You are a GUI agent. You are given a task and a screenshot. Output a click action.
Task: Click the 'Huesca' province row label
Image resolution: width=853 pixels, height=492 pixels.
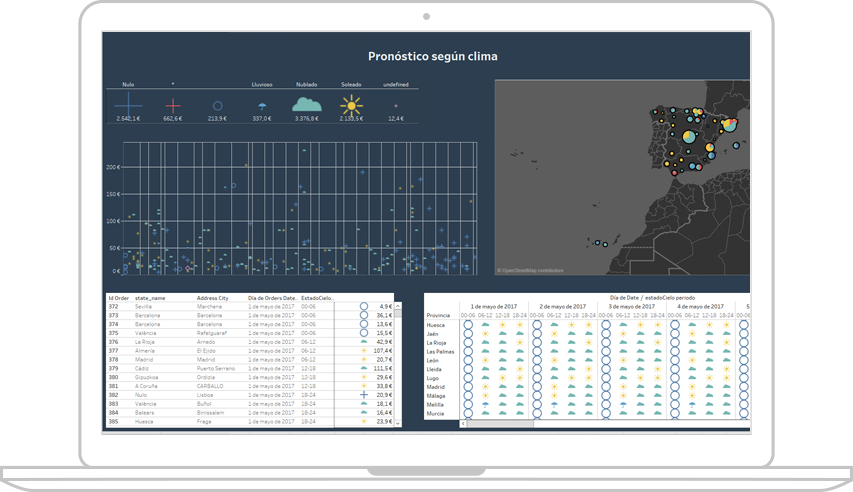pyautogui.click(x=436, y=325)
